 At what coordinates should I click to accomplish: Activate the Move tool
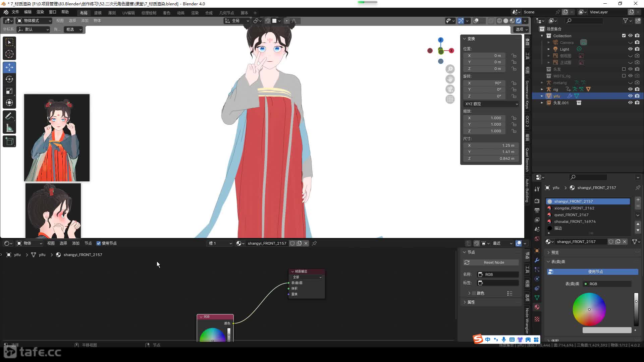pyautogui.click(x=9, y=67)
